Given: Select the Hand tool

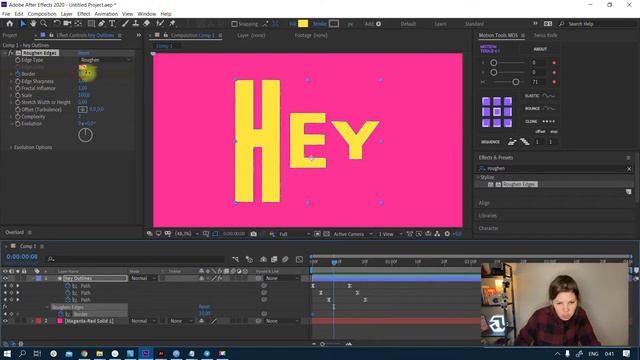Looking at the screenshot, I should (x=33, y=24).
